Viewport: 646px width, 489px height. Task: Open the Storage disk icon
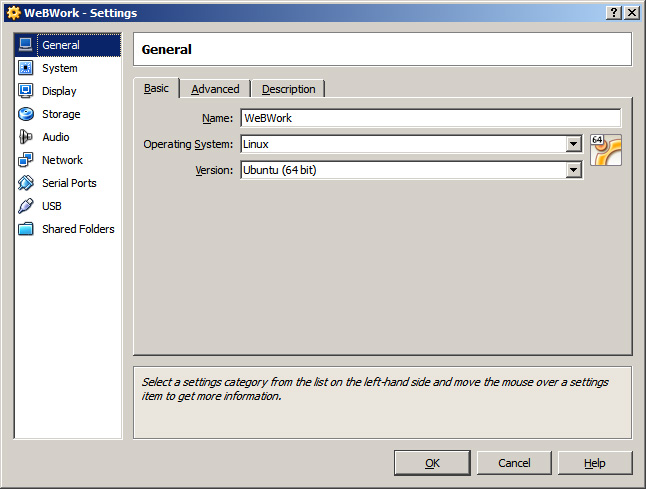26,114
